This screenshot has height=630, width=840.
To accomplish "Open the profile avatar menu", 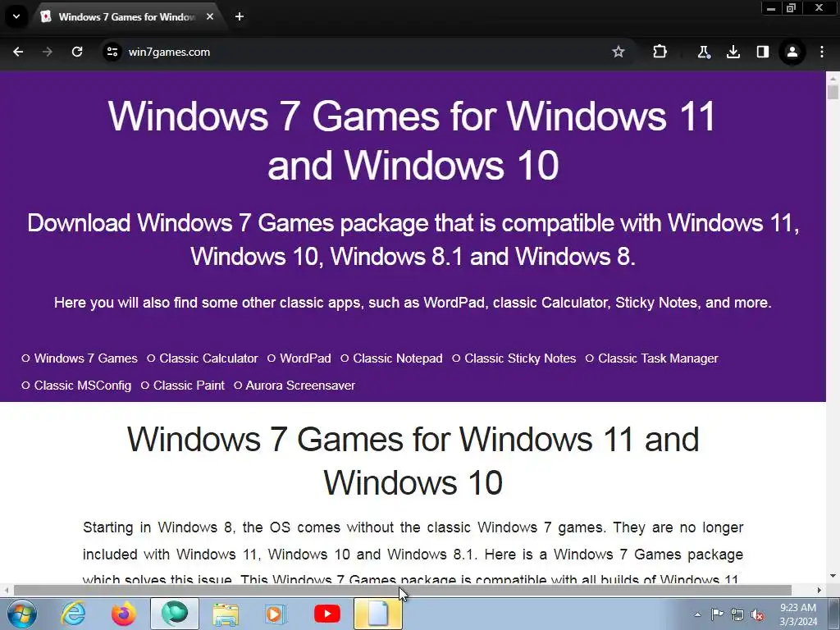I will coord(792,52).
